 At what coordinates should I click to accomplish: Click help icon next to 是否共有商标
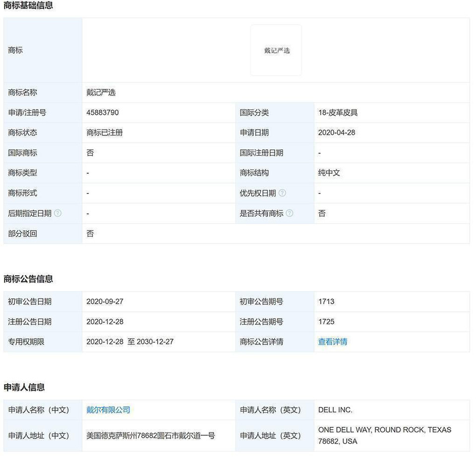(290, 213)
